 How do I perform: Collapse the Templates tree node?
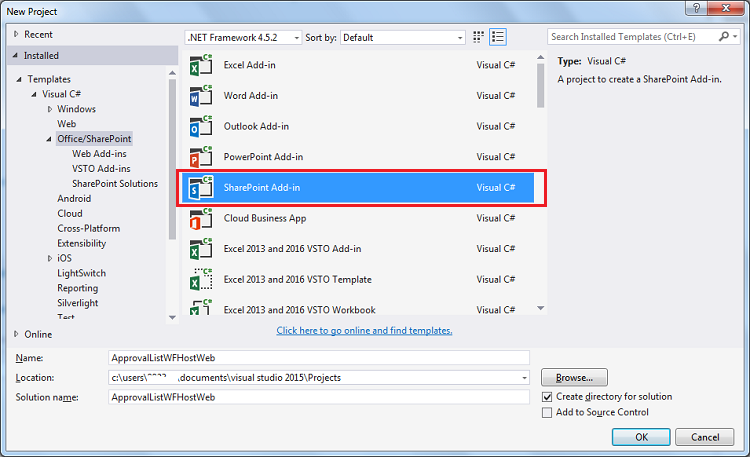click(x=19, y=79)
